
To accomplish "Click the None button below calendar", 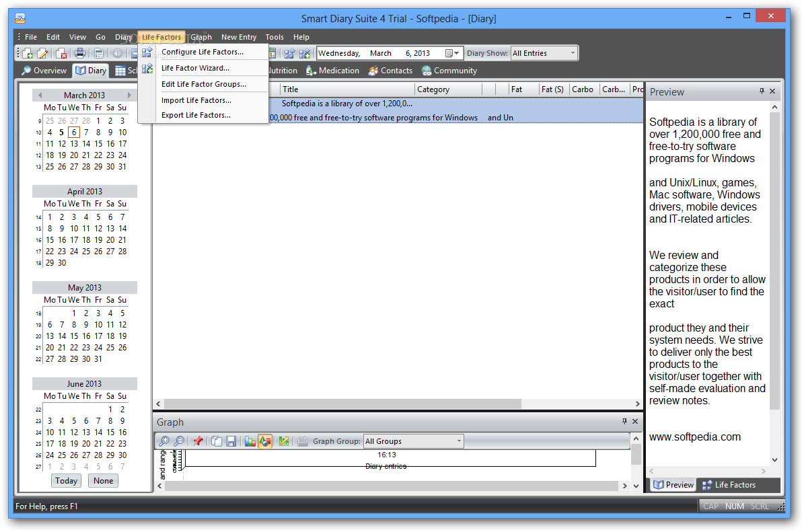I will pyautogui.click(x=103, y=481).
